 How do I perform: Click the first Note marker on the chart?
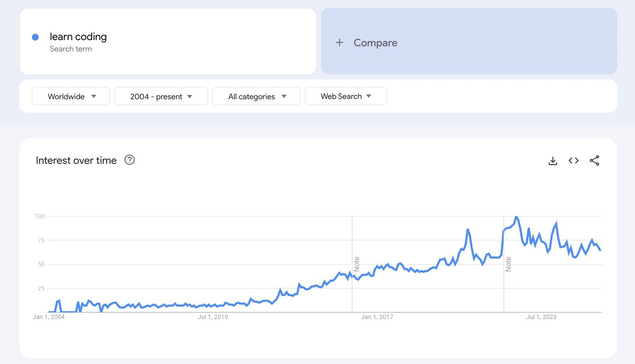[357, 262]
